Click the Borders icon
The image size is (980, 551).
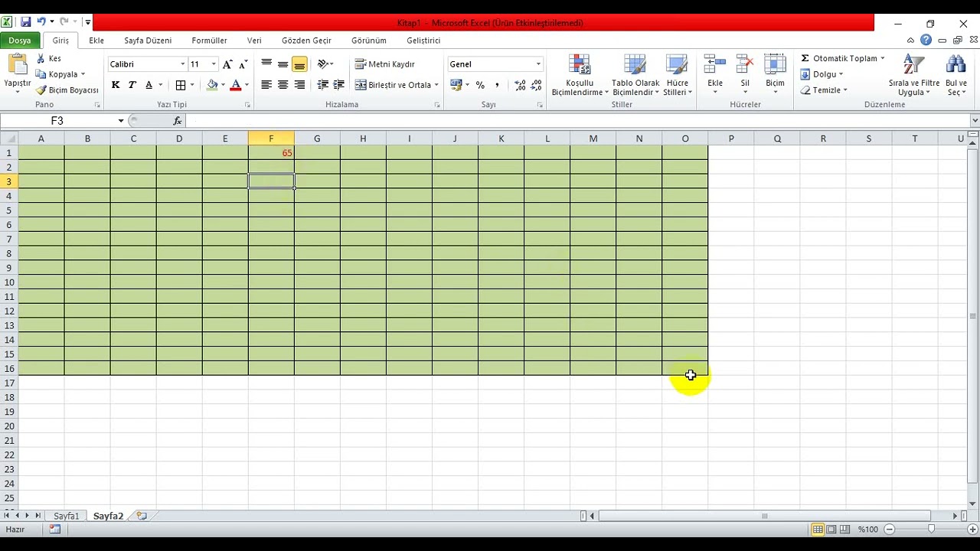[x=181, y=85]
